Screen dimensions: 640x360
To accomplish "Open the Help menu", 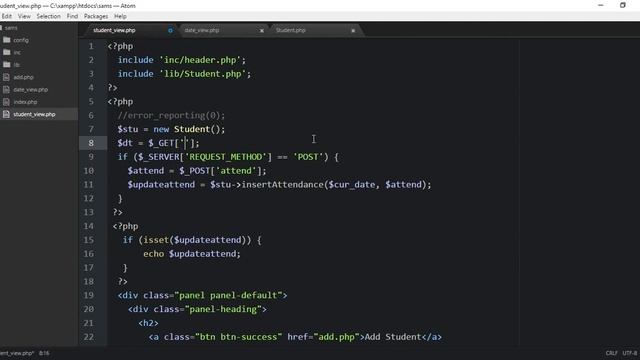I will click(120, 16).
